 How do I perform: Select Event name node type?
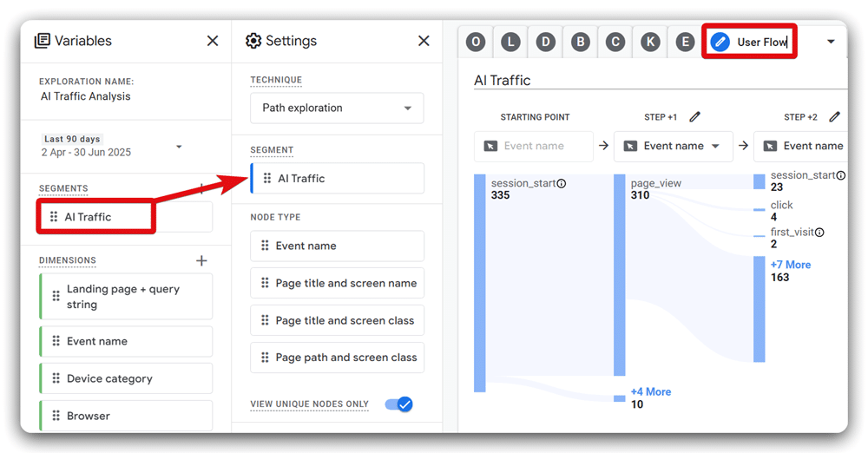coord(337,246)
